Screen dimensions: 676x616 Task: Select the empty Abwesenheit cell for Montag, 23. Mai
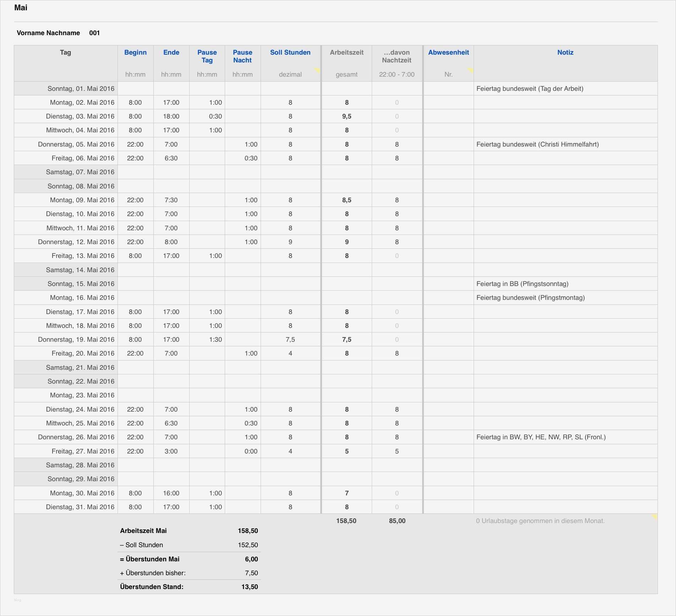tap(448, 395)
